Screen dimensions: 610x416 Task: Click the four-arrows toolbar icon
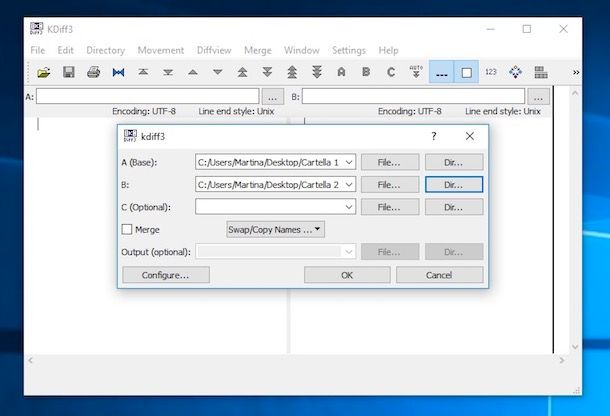click(515, 72)
